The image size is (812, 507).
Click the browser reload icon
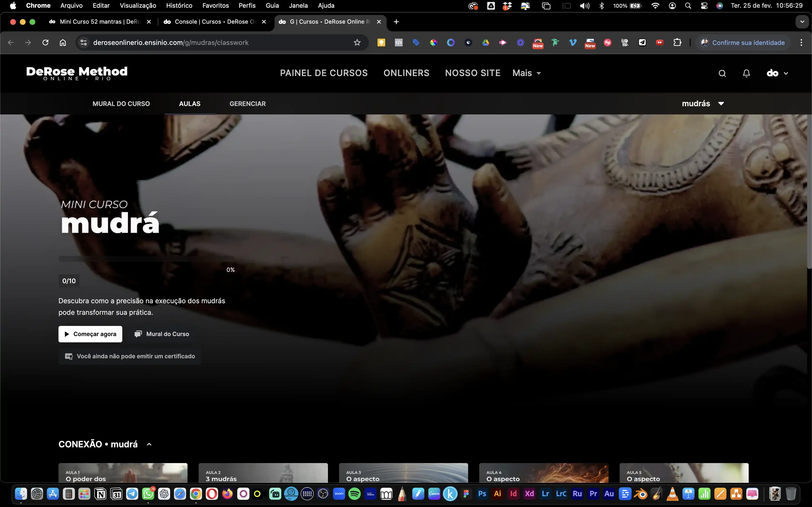46,42
